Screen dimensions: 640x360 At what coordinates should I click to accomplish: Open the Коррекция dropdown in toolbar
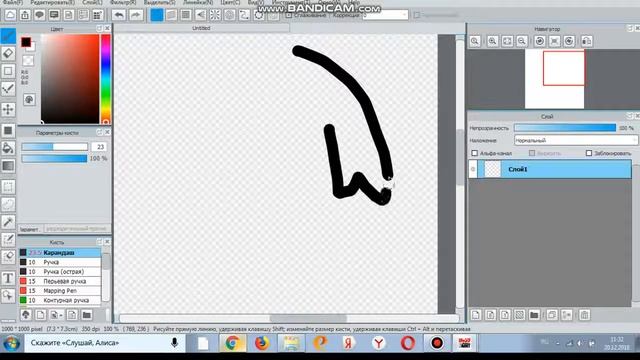[x=385, y=15]
